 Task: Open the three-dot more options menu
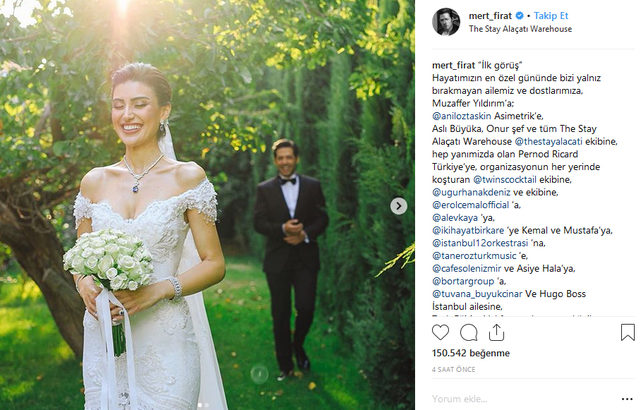(627, 399)
